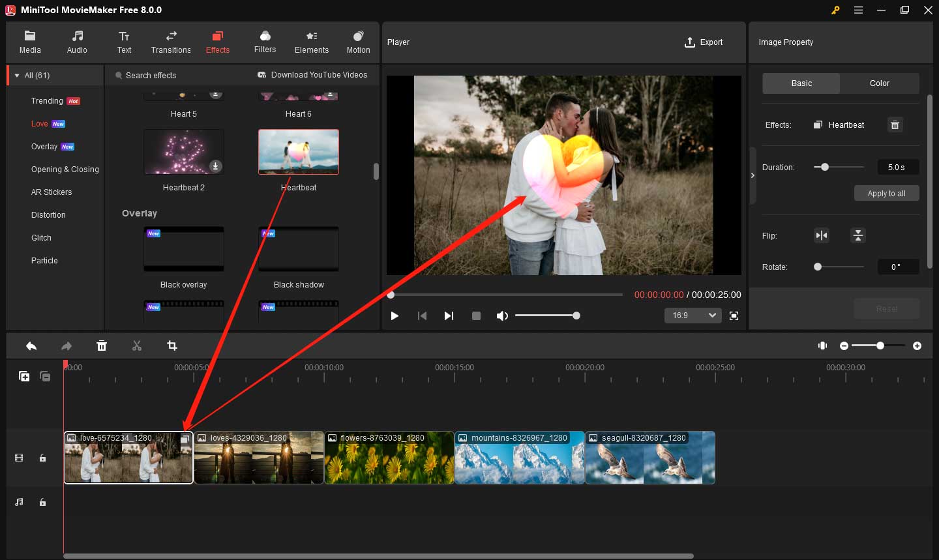Flip image vertically

coord(858,235)
